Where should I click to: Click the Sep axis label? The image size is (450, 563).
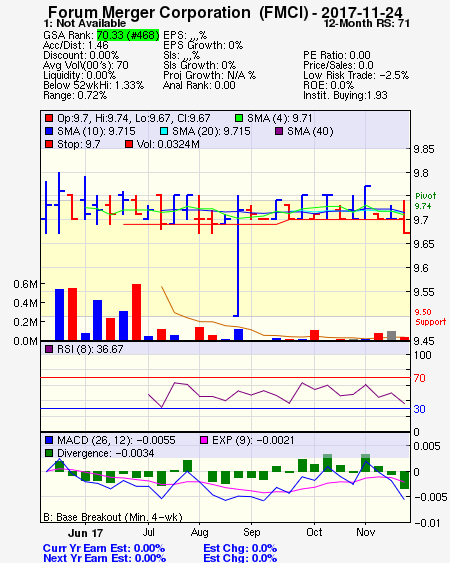252,532
